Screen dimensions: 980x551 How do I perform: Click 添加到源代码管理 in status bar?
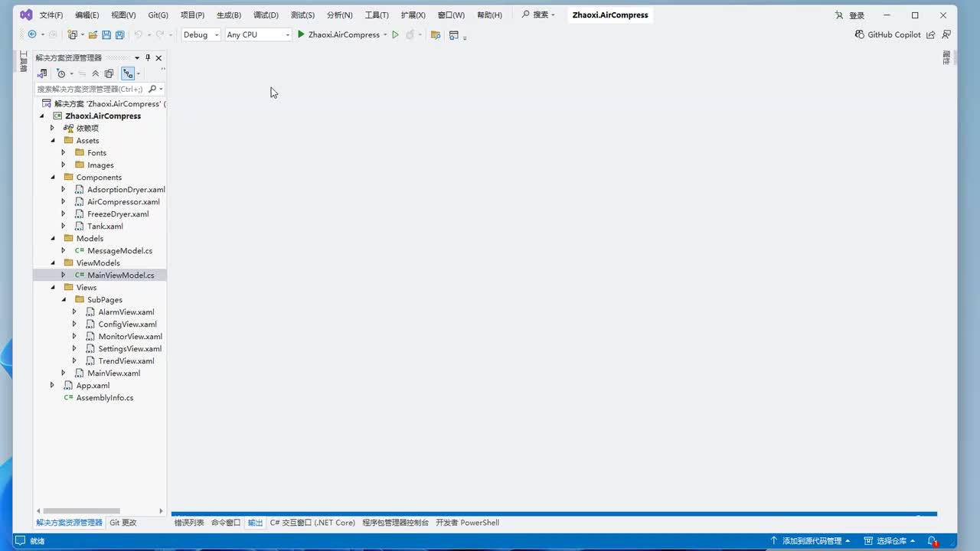coord(810,541)
